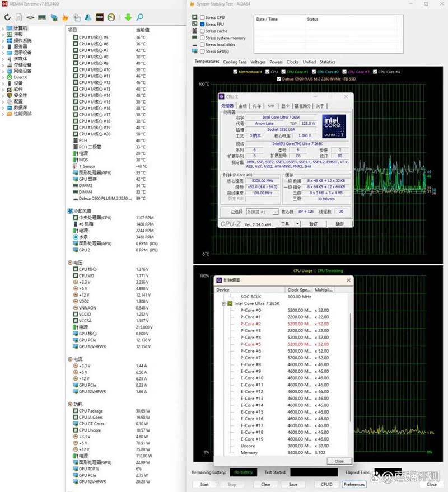Switch to the Cooling Fans tab
This screenshot has width=448, height=492.
pos(235,62)
